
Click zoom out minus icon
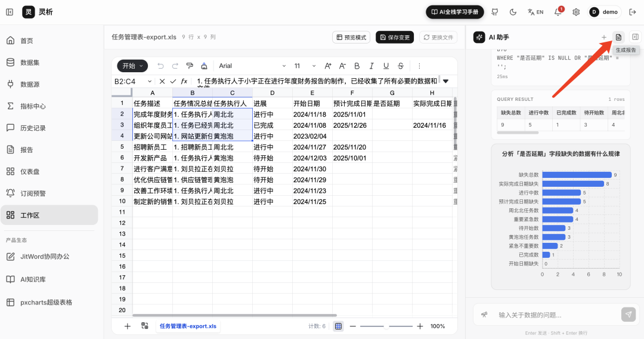point(353,326)
